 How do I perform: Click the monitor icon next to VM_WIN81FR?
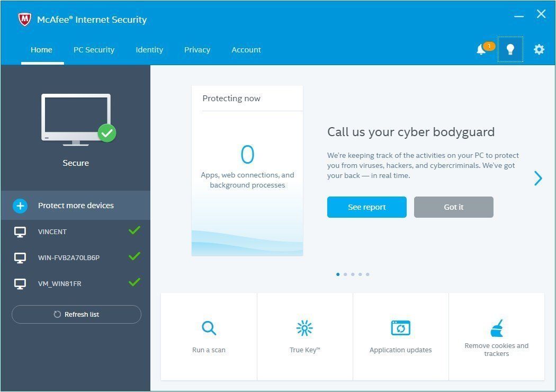[20, 284]
